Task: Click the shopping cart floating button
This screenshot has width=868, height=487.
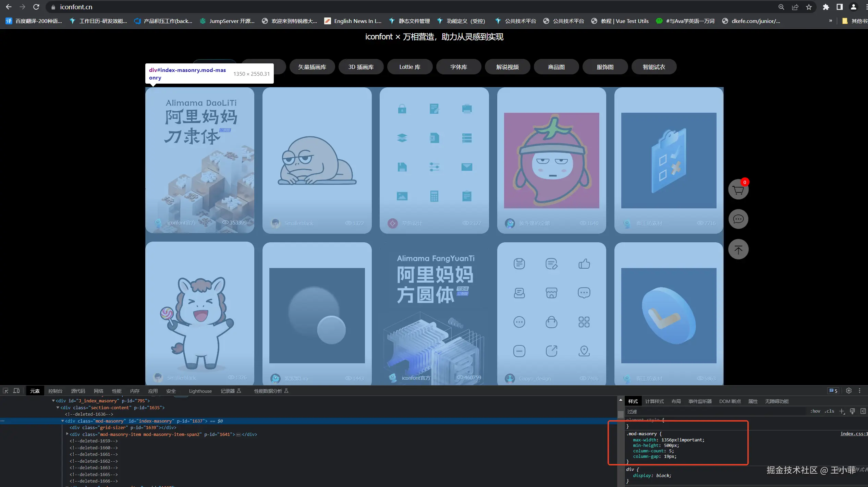Action: 738,190
